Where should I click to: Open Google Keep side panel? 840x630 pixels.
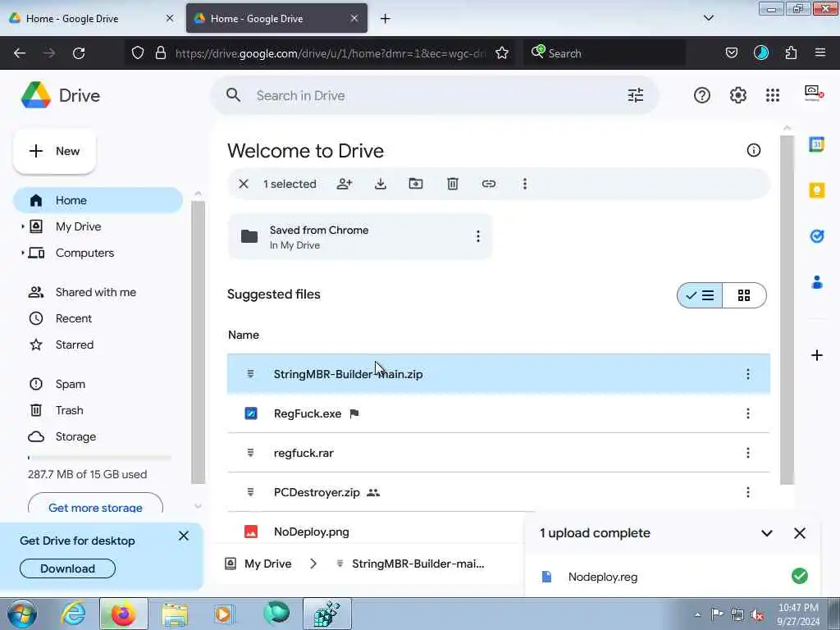(x=816, y=190)
